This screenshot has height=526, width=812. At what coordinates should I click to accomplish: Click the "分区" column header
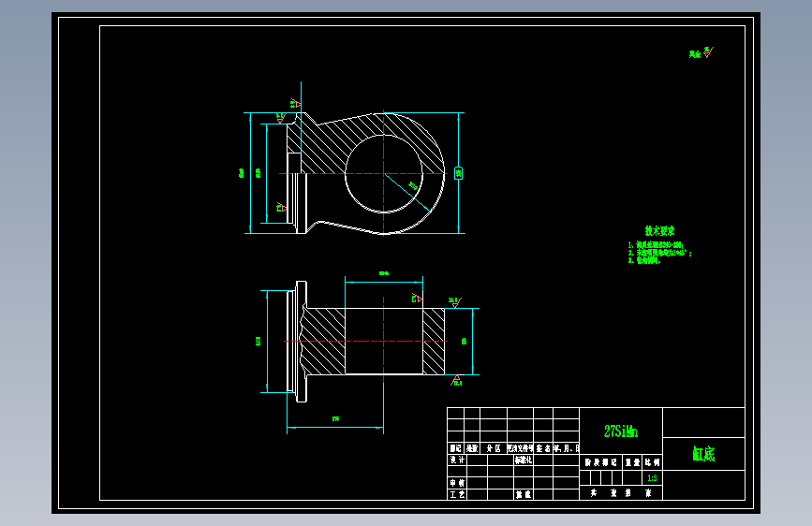[x=494, y=448]
